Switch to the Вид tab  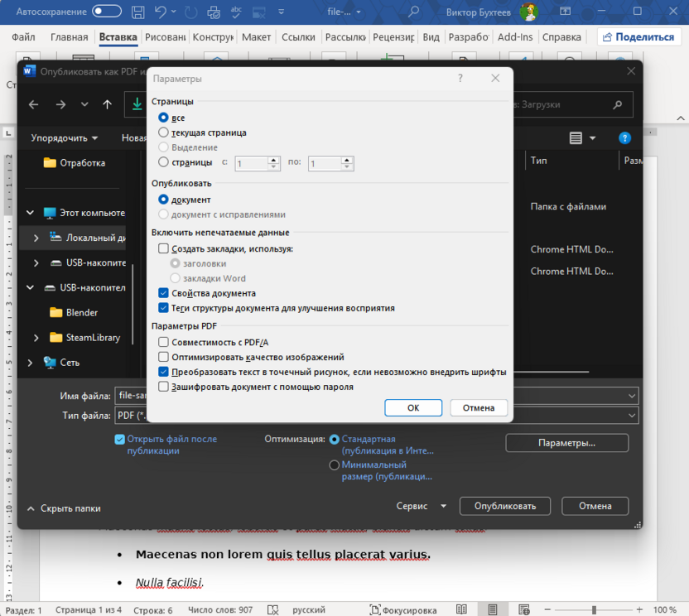tap(431, 37)
